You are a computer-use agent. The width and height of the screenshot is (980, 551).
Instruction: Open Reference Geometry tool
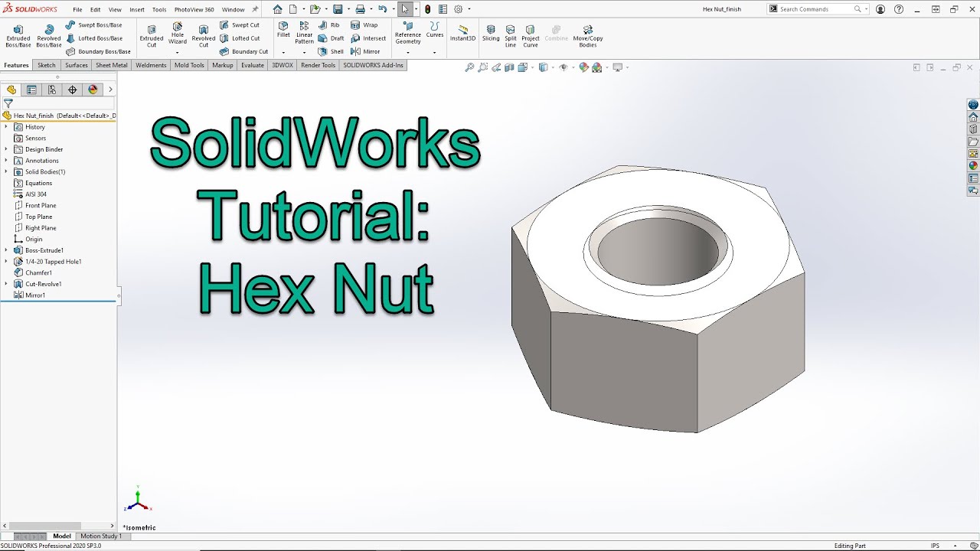[x=408, y=33]
